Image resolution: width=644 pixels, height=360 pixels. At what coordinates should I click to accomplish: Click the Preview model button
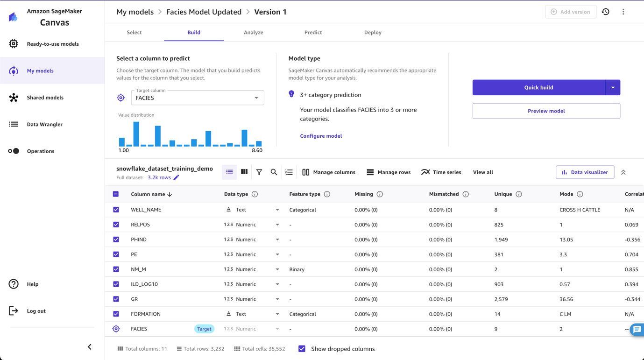coord(546,111)
